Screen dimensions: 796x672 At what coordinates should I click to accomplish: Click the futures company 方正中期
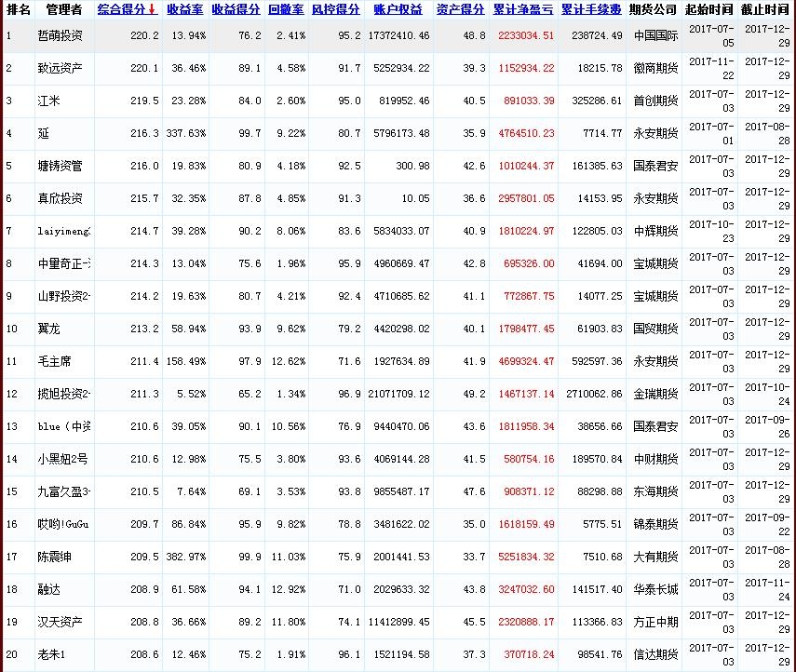point(655,622)
